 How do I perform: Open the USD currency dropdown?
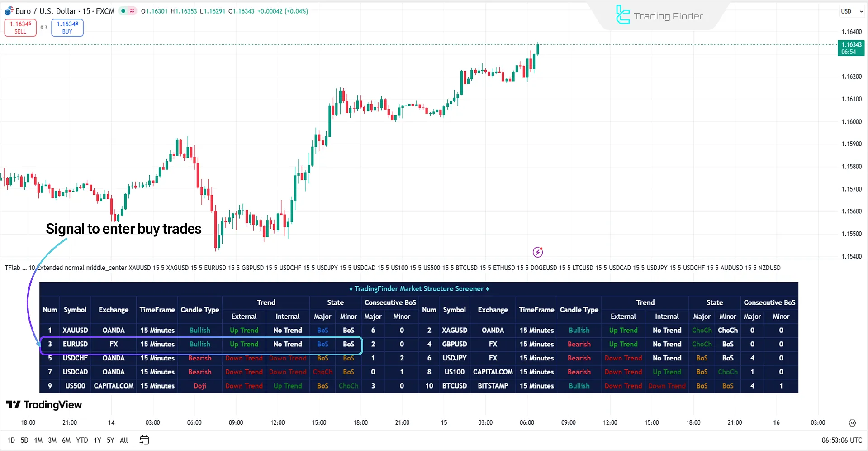click(x=851, y=11)
